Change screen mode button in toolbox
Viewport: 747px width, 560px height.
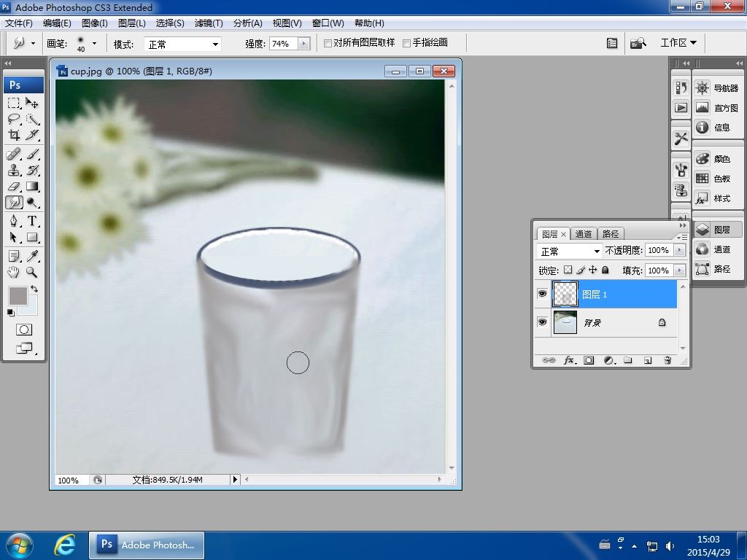tap(24, 349)
